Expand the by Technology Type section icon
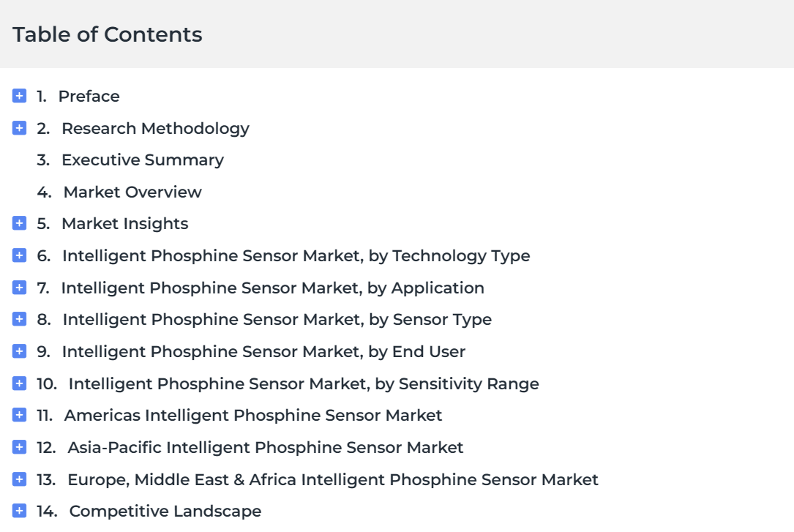The height and width of the screenshot is (532, 794). (x=19, y=255)
